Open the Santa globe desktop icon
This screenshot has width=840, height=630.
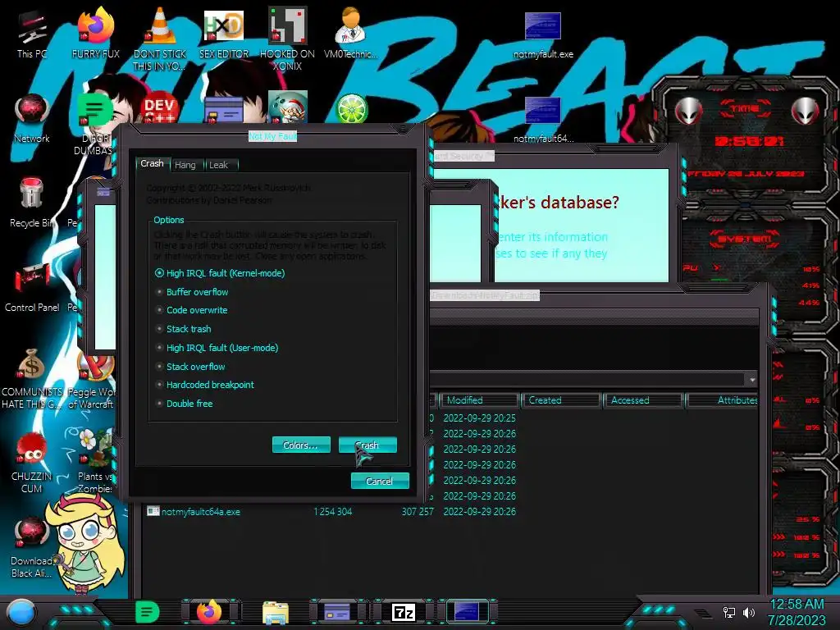[x=287, y=107]
